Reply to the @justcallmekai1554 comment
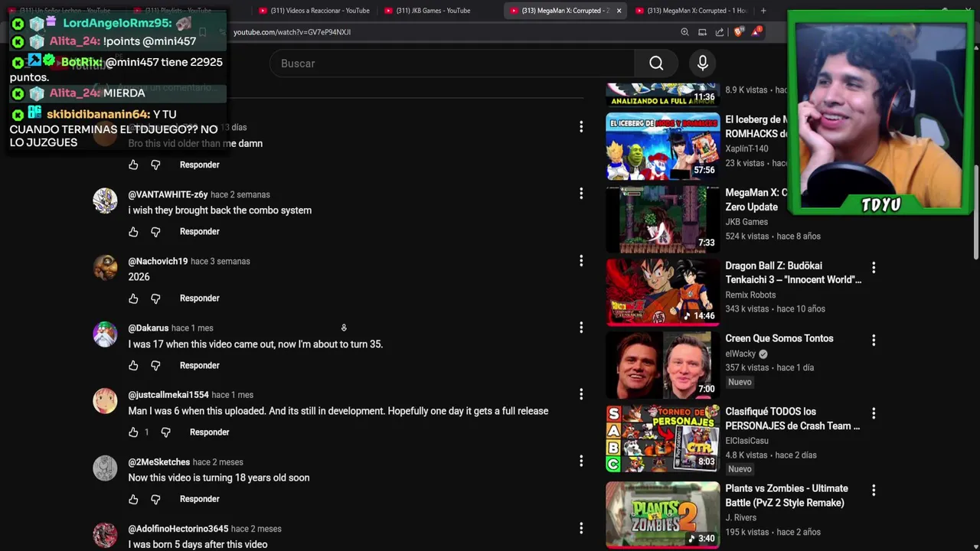 pyautogui.click(x=209, y=432)
